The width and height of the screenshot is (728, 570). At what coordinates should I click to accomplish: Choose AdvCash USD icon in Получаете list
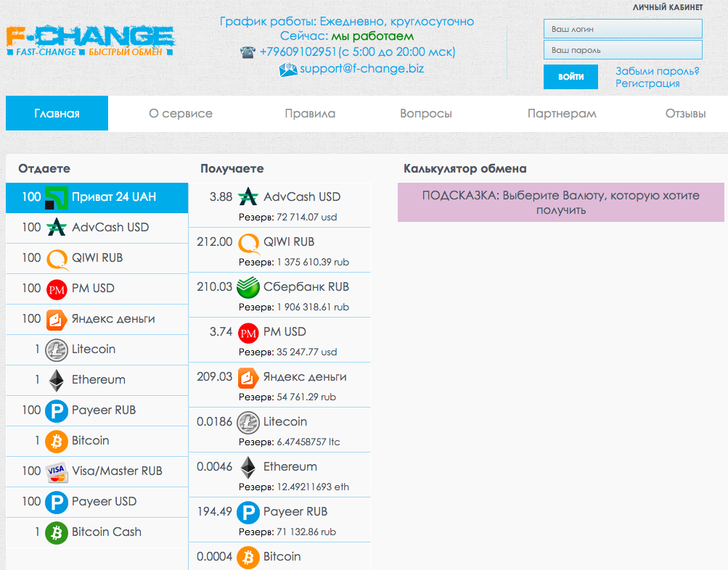click(x=248, y=197)
